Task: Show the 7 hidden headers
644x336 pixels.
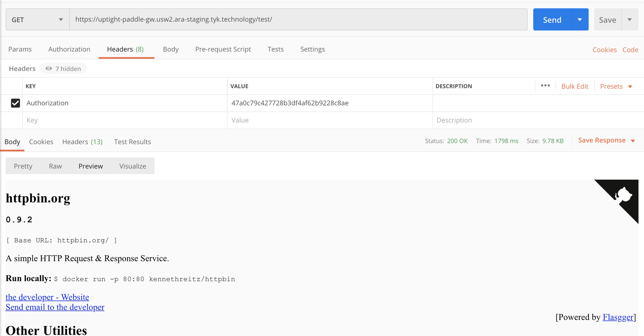Action: 63,69
